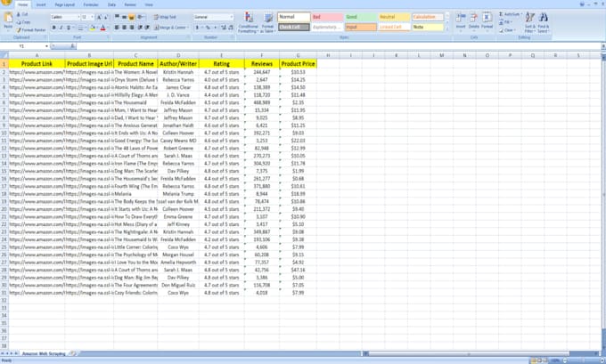The height and width of the screenshot is (364, 606).
Task: Toggle Wrap Text
Action: [x=165, y=17]
